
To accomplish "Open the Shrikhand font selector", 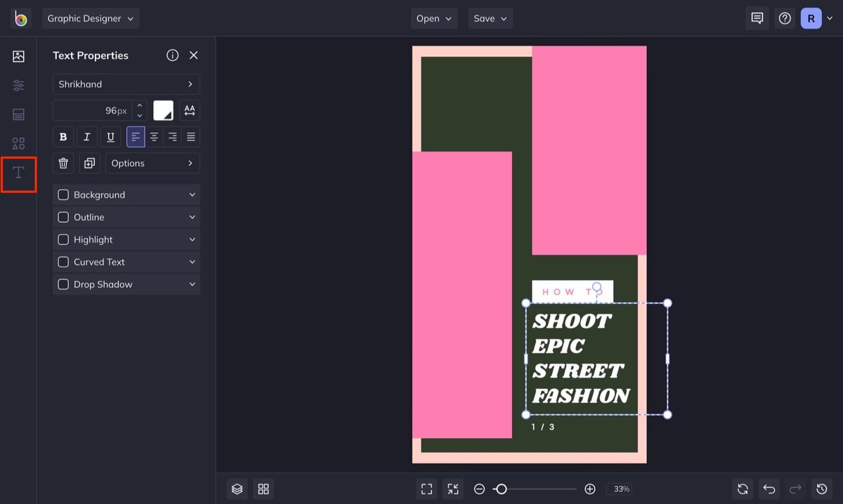I will (x=126, y=84).
